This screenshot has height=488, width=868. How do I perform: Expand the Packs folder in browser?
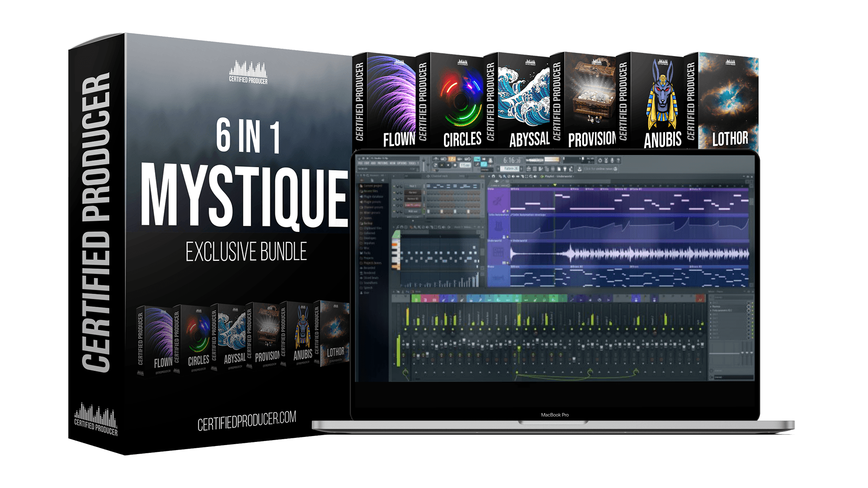tap(367, 253)
